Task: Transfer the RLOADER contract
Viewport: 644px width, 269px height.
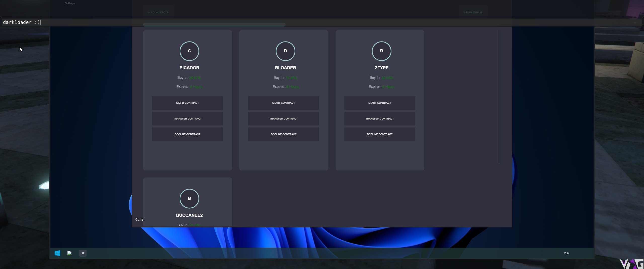Action: [284, 119]
